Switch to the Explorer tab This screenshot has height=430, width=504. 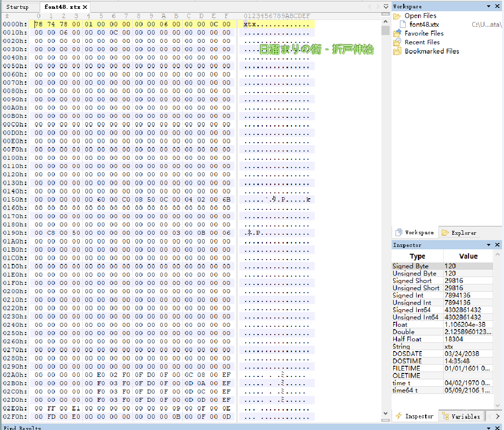tap(459, 233)
